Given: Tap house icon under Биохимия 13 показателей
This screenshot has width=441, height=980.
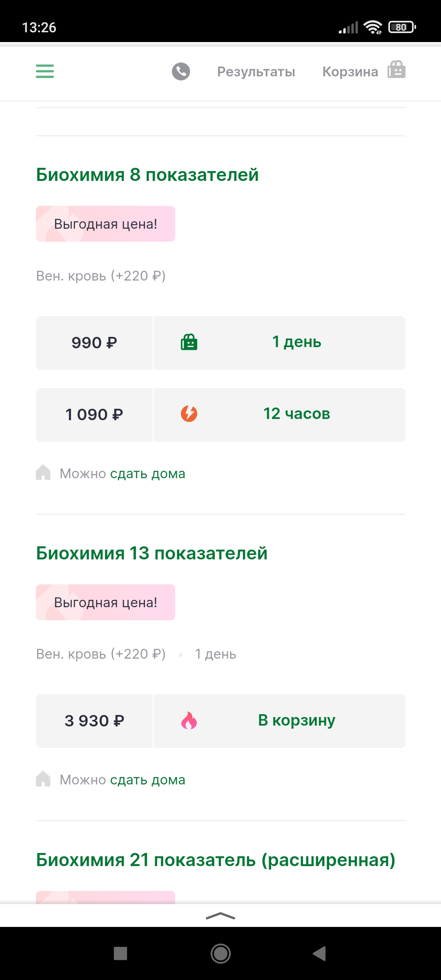Looking at the screenshot, I should (43, 779).
